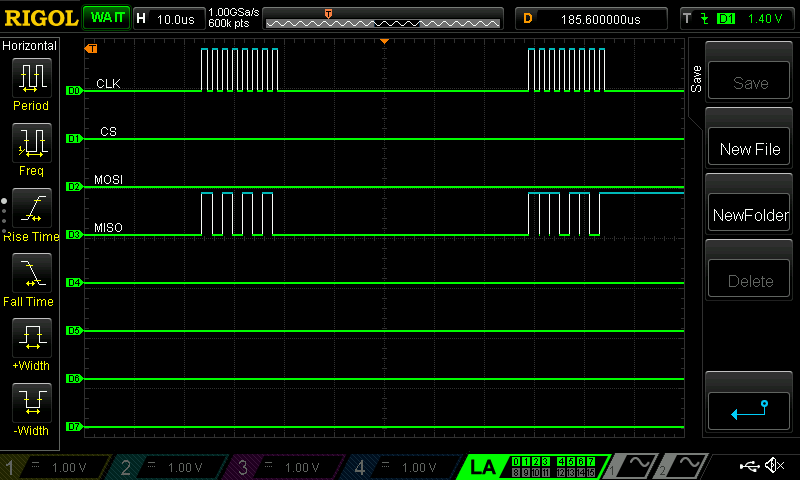This screenshot has height=480, width=800.
Task: Click the back return arrow button
Action: [x=749, y=411]
